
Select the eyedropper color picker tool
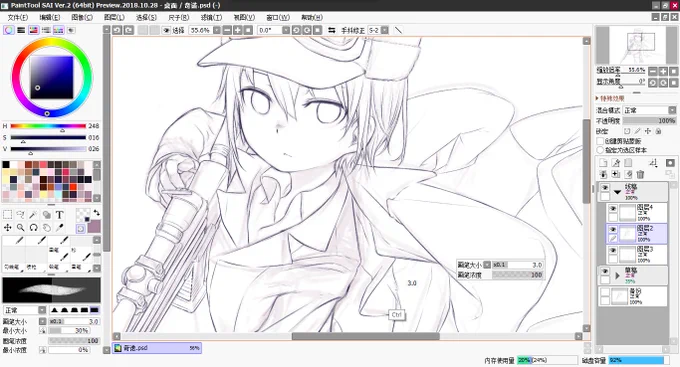59,227
